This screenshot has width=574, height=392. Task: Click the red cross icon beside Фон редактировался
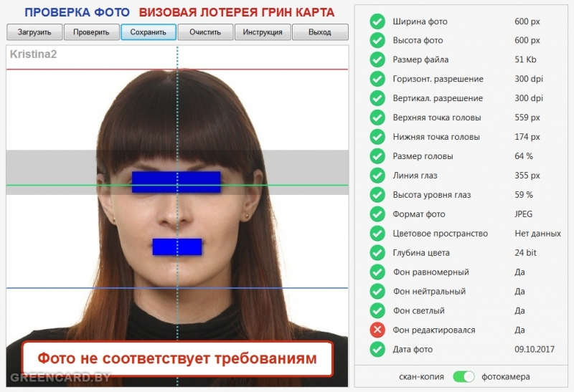tap(377, 330)
